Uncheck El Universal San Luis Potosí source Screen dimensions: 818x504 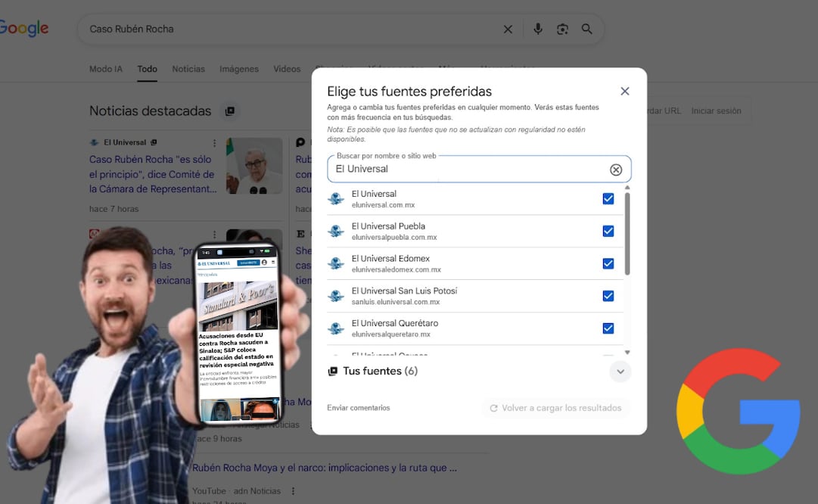(608, 296)
